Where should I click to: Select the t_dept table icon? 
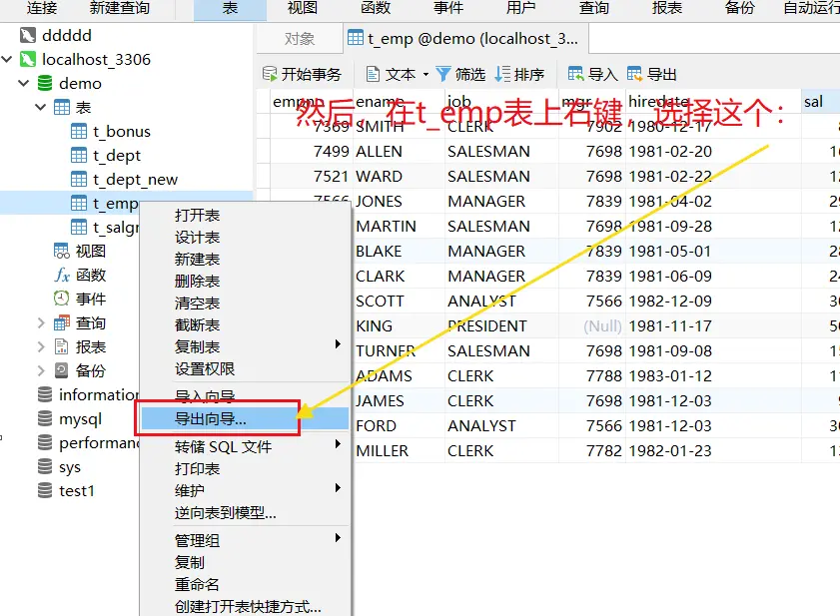pyautogui.click(x=79, y=156)
